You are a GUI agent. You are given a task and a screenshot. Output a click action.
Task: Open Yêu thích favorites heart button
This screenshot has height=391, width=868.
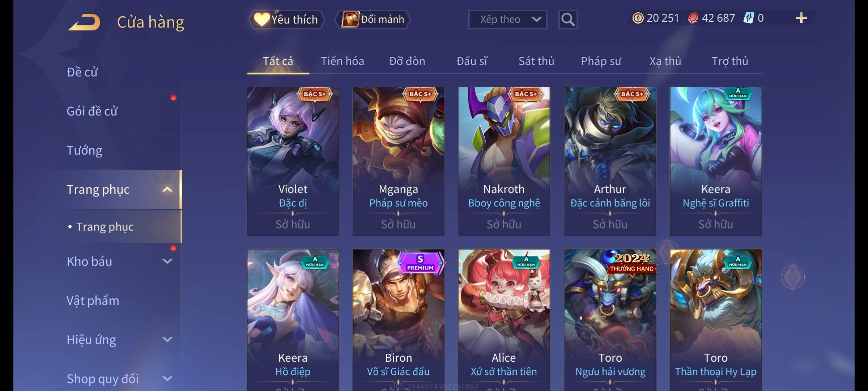(x=286, y=20)
